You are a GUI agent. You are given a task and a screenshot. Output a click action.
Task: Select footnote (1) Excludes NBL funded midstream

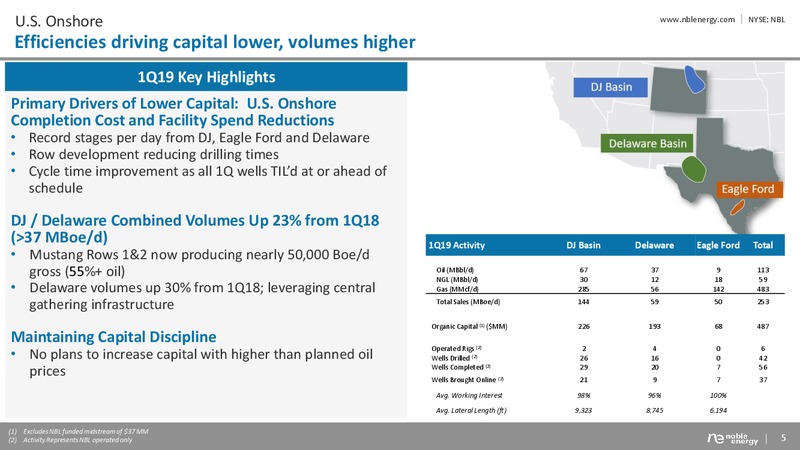click(79, 432)
